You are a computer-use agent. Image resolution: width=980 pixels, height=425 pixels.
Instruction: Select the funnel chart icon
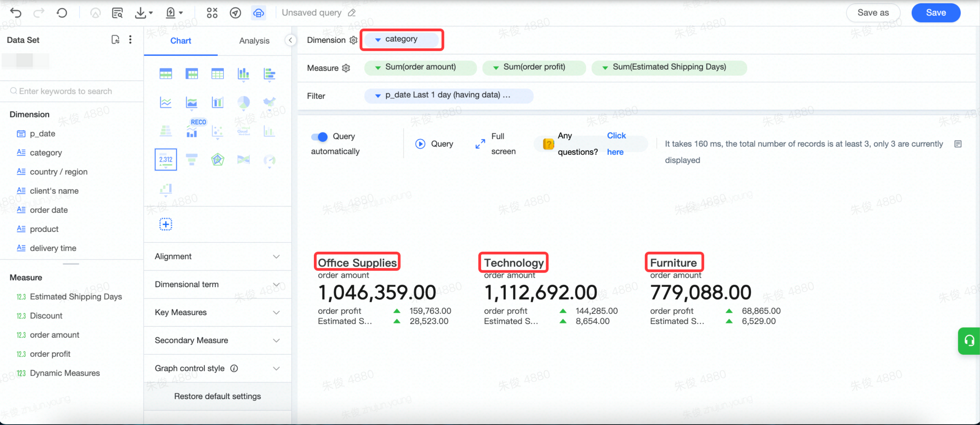click(x=191, y=160)
